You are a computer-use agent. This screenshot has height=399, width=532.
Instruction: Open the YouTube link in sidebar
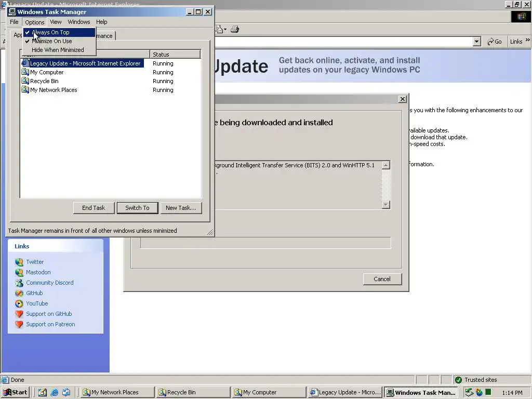37,303
